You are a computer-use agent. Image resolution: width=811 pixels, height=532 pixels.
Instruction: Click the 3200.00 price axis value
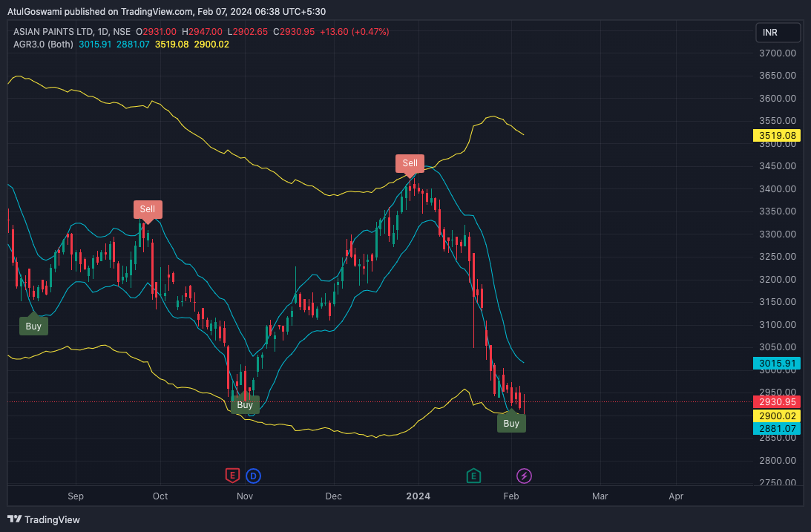click(778, 279)
